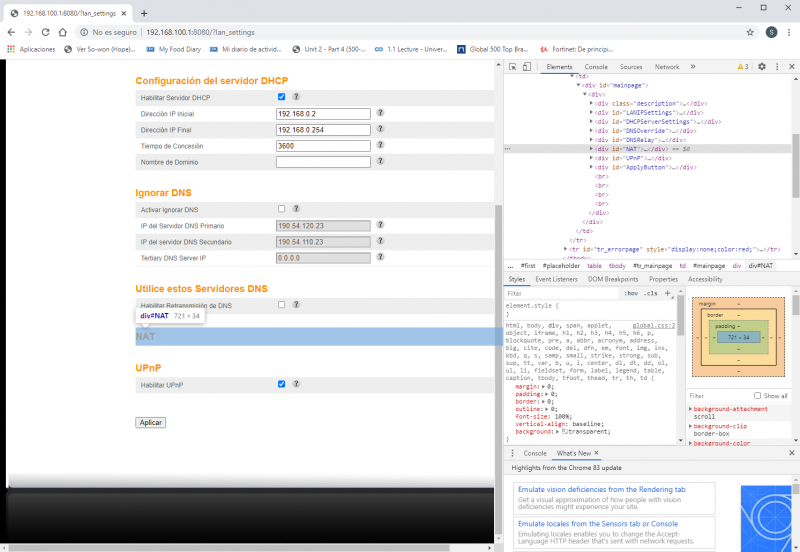Open the DevTools three-dot customize menu
Screen dimensions: 800x552
776,67
